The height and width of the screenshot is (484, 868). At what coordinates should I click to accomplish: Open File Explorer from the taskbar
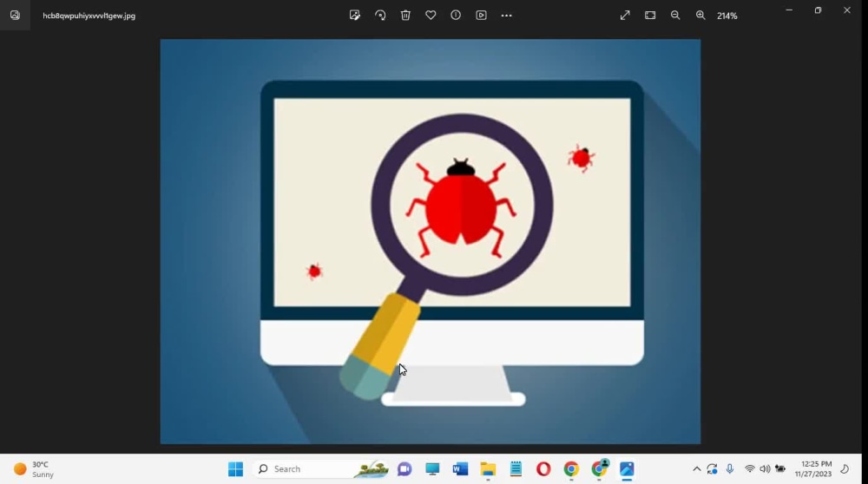[488, 469]
